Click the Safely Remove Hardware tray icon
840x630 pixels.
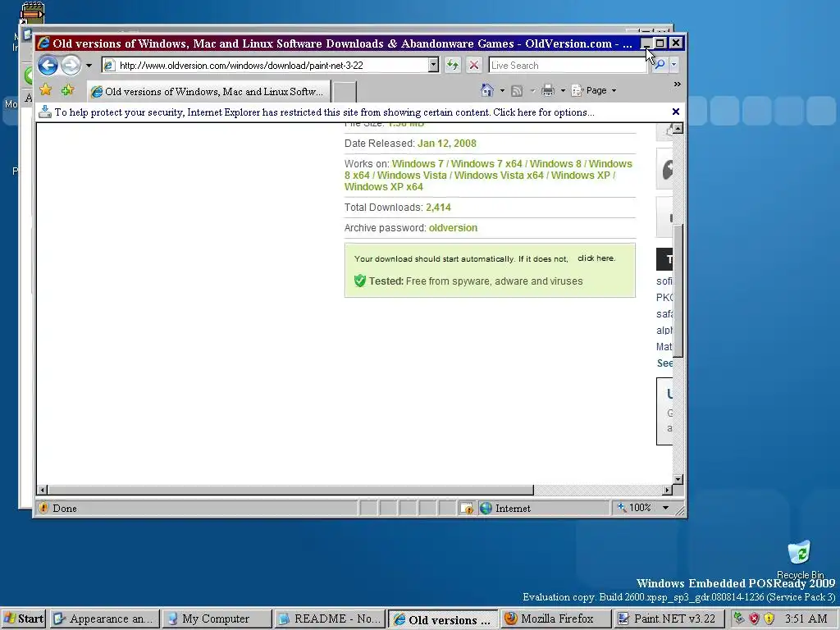click(x=739, y=619)
